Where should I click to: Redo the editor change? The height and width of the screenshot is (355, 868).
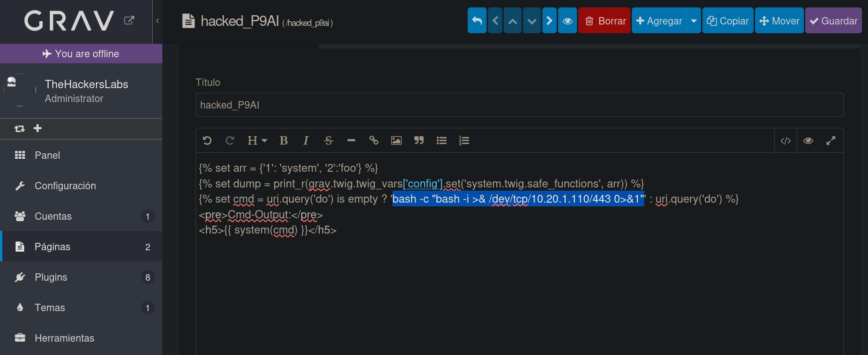click(x=230, y=140)
